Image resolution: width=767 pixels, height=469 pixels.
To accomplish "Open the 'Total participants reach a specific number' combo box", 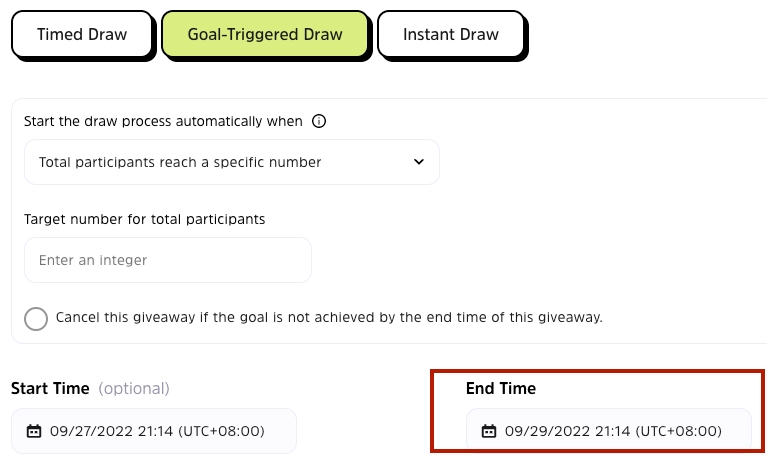I will coord(231,162).
